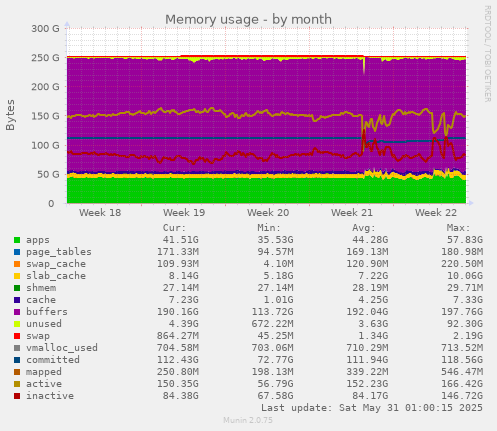Click the cache dark blue swatch

(x=17, y=300)
